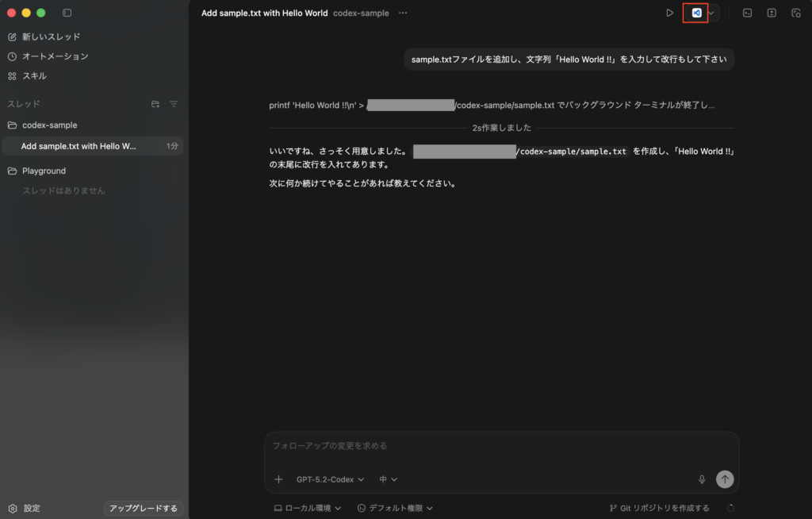Open the デフォルト権限 permissions dropdown

[395, 508]
